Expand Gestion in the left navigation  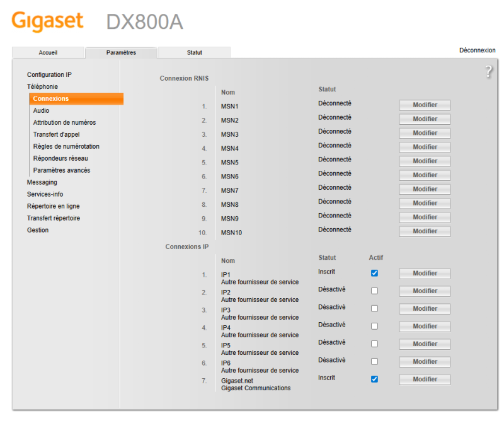(38, 230)
